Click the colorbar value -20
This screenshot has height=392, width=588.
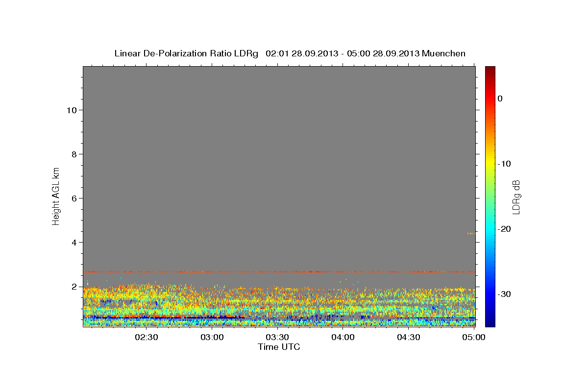(505, 229)
